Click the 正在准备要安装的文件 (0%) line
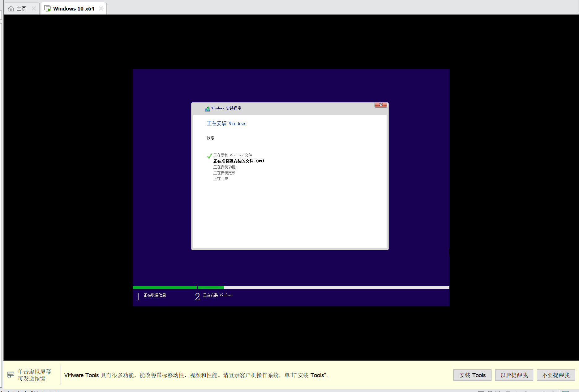 tap(239, 161)
